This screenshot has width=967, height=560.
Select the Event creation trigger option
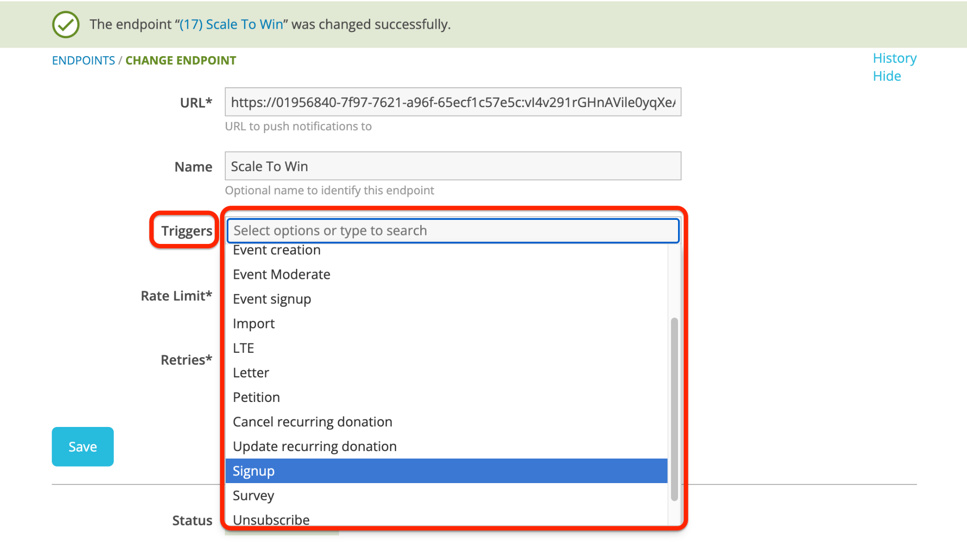tap(446, 250)
